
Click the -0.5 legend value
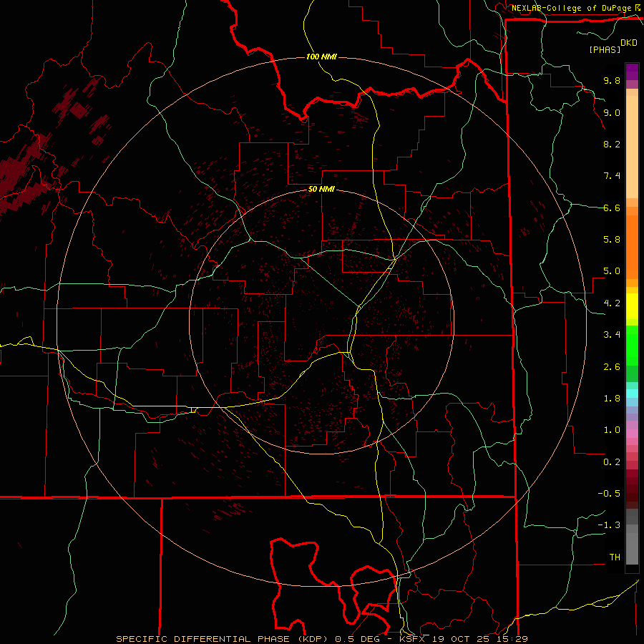609,494
